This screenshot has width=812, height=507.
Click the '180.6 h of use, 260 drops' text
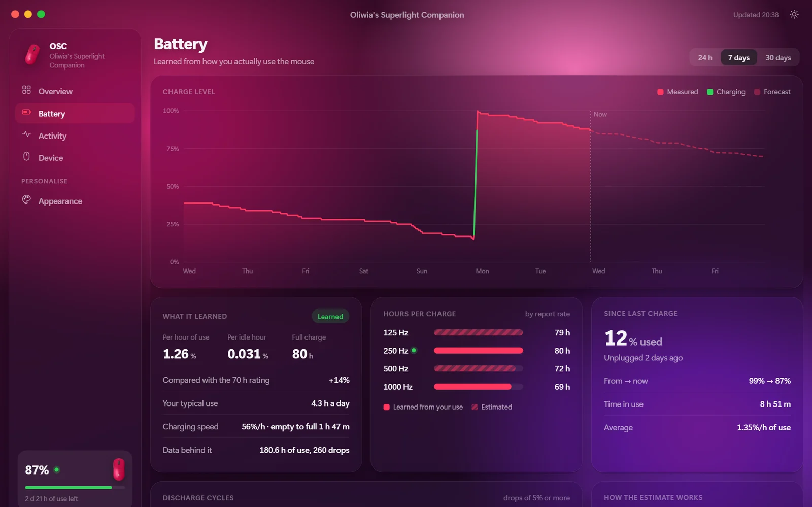[x=304, y=450]
